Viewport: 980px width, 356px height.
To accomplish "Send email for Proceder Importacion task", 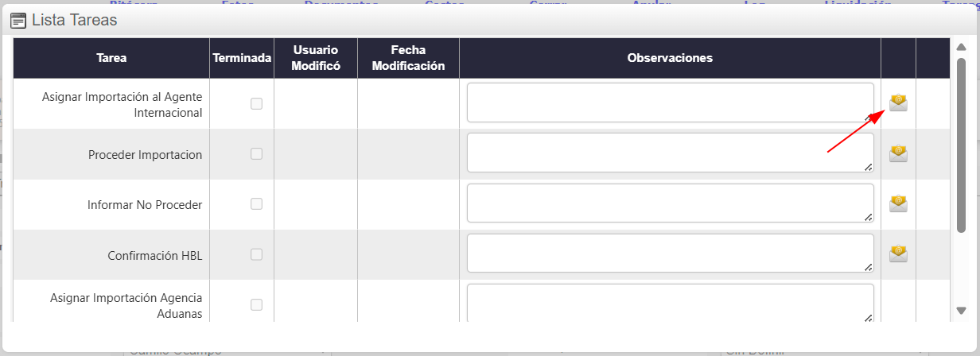I will (x=898, y=153).
